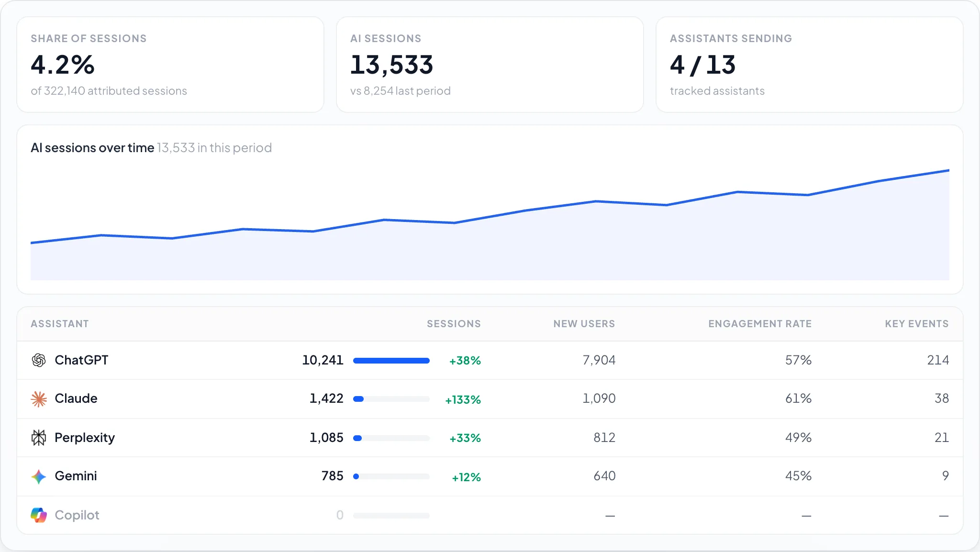Click the +38% ChatGPT growth value
980x552 pixels.
click(465, 361)
